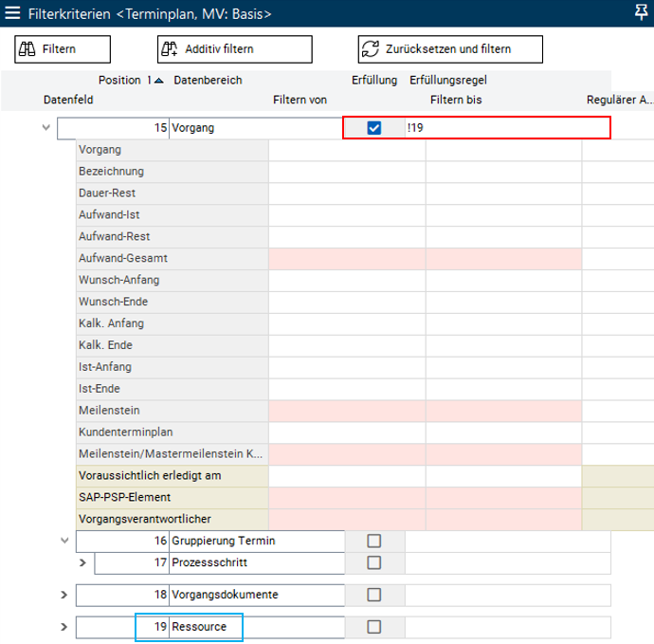Click the Erfüllungsregel column header
The image size is (654, 644).
click(447, 81)
